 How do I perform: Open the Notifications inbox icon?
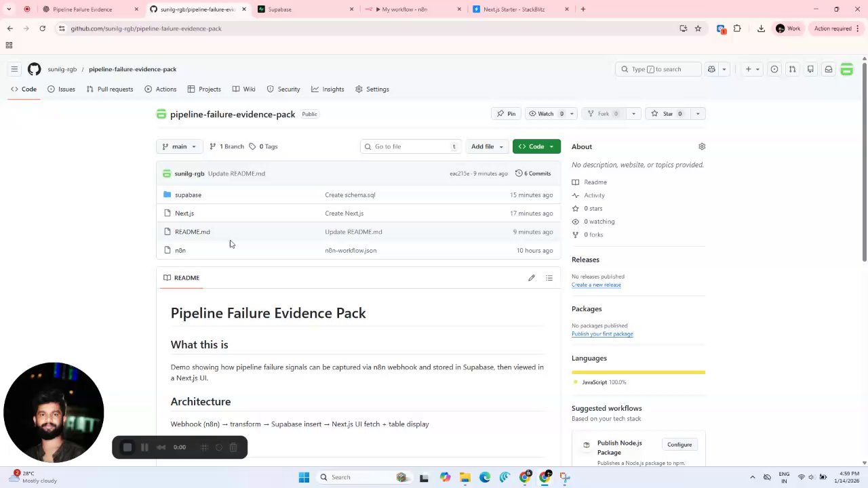point(829,69)
